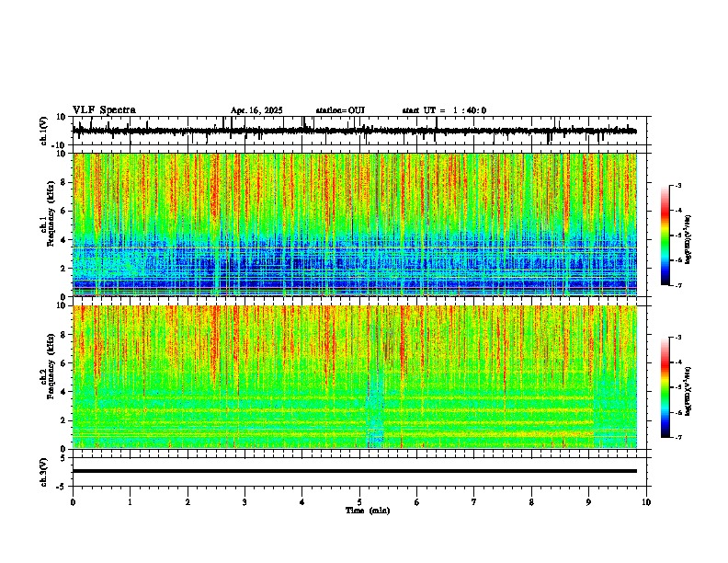
Task: Click the log(PSD) label beside ch.1 colorbar
Action: click(688, 239)
